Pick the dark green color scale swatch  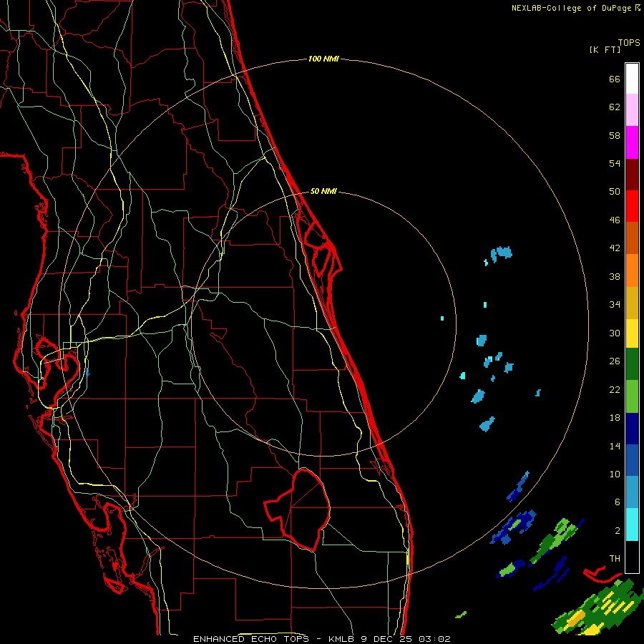point(632,364)
